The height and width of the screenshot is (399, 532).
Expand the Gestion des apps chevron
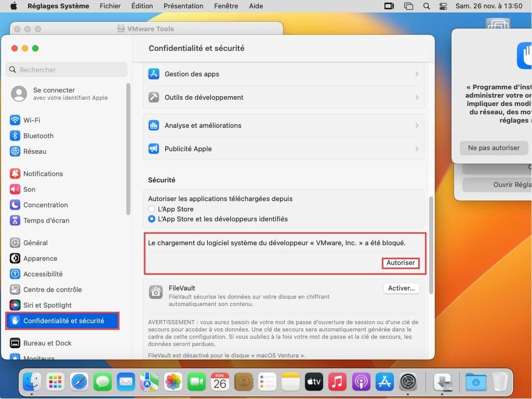tap(417, 74)
